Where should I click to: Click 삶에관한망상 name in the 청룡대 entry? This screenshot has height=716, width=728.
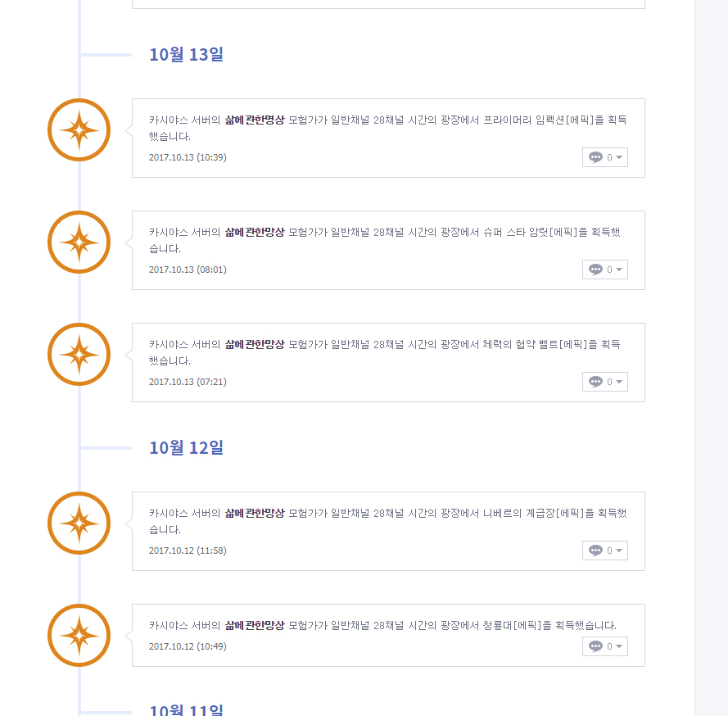coord(255,625)
